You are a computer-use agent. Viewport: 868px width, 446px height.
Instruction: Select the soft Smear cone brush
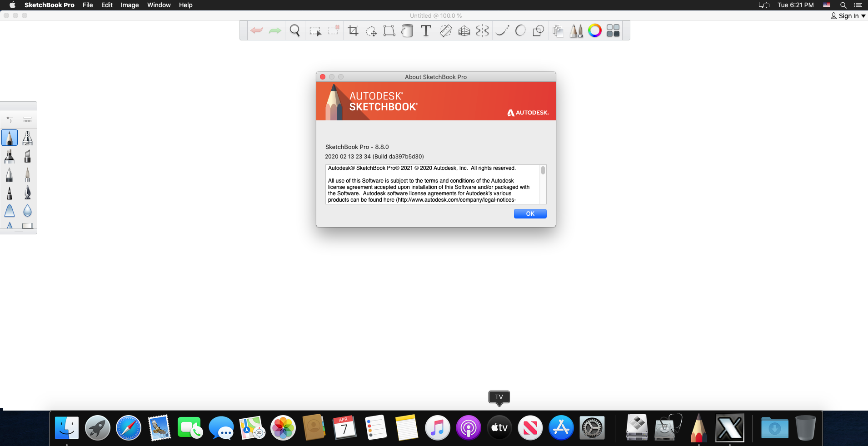click(x=10, y=211)
